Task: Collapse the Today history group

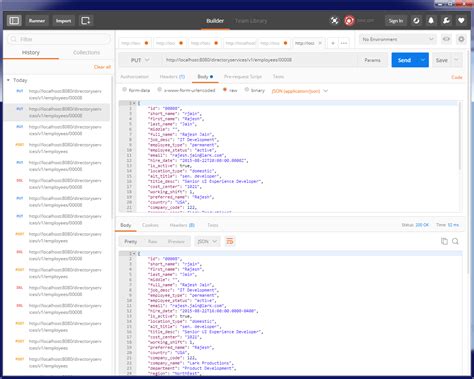Action: point(8,80)
